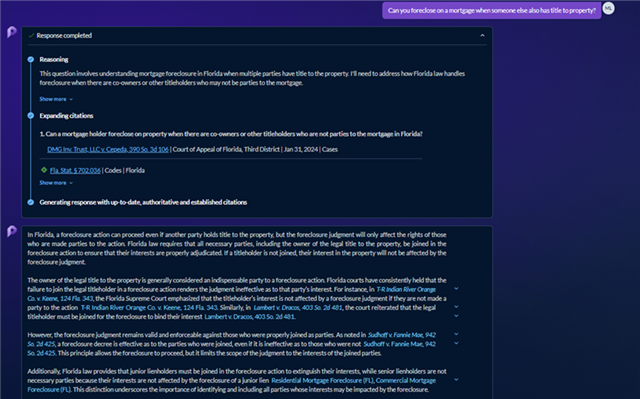Click the Protégé logo beside the answer text
Viewport: 640px width, 399px height.
point(11,231)
